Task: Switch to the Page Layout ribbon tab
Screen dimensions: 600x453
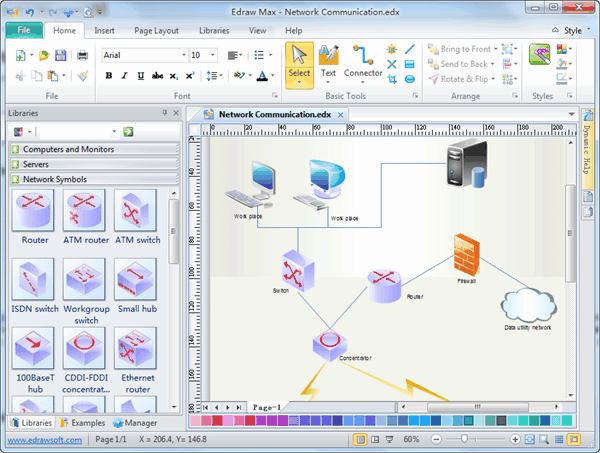Action: click(155, 31)
